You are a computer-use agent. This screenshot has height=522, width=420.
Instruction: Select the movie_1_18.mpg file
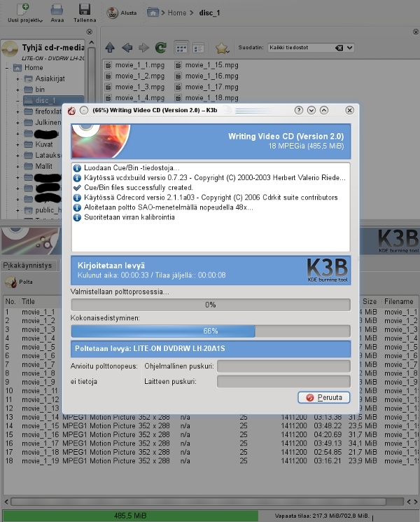206,98
